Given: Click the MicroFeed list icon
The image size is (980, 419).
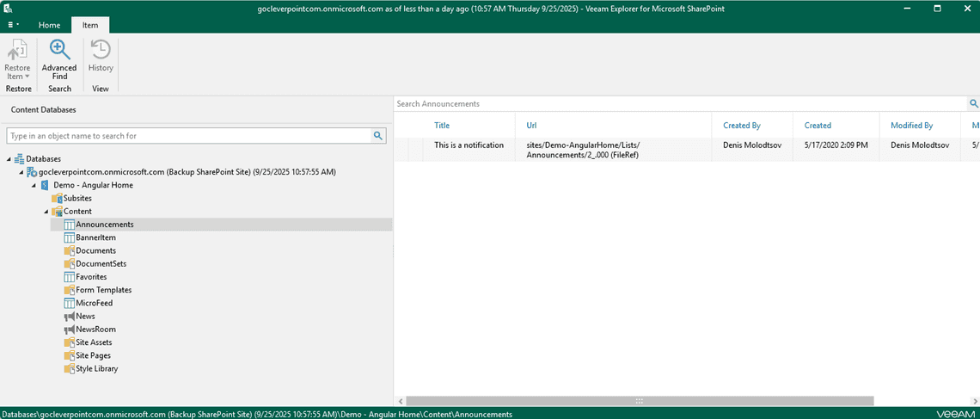Looking at the screenshot, I should click(70, 304).
